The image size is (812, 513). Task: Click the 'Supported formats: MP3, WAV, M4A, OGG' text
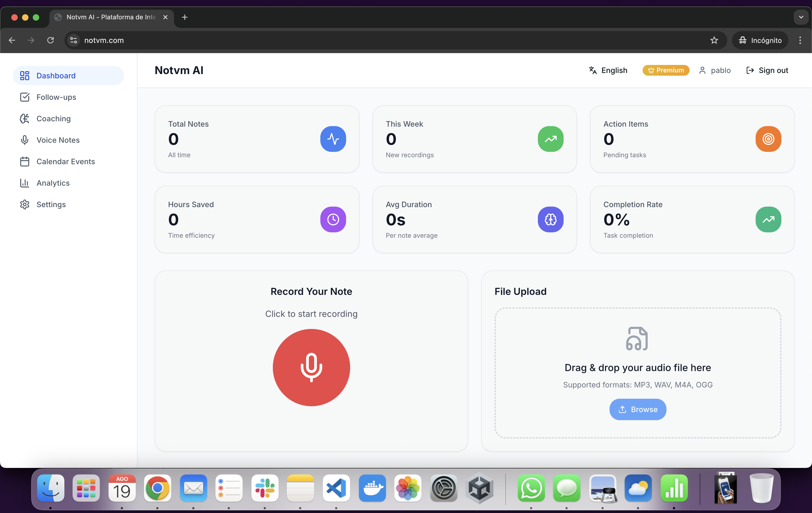(x=638, y=385)
